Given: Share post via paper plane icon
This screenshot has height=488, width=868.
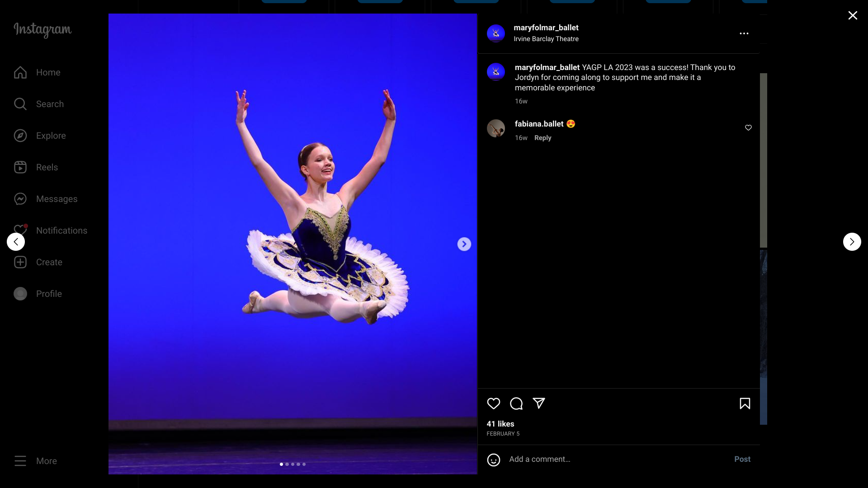Looking at the screenshot, I should pos(539,403).
